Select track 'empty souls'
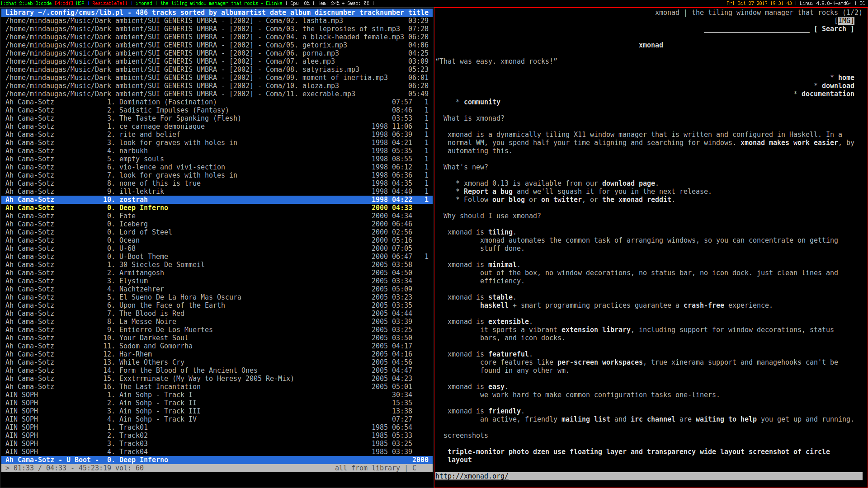The width and height of the screenshot is (868, 488). pos(217,159)
